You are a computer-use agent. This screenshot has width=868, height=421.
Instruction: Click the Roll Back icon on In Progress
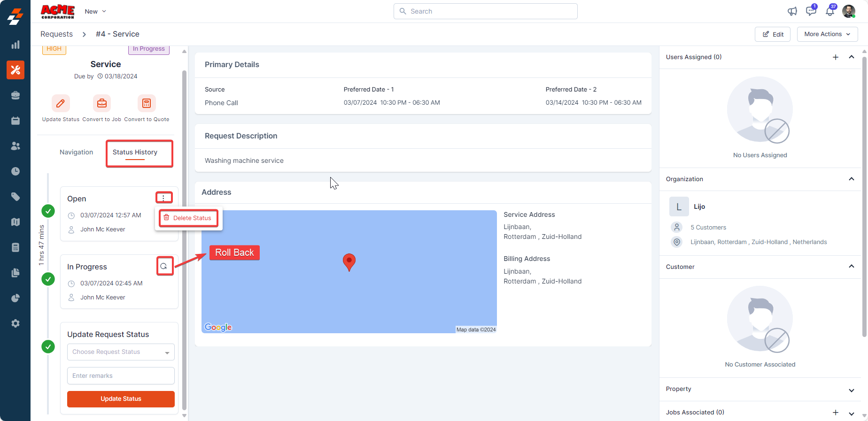pos(164,266)
